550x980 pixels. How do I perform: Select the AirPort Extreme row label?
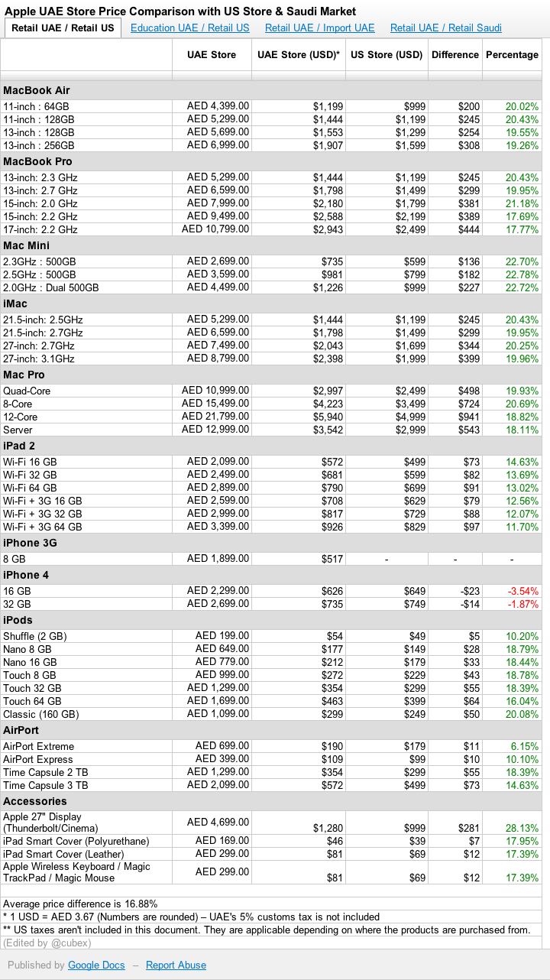39,747
